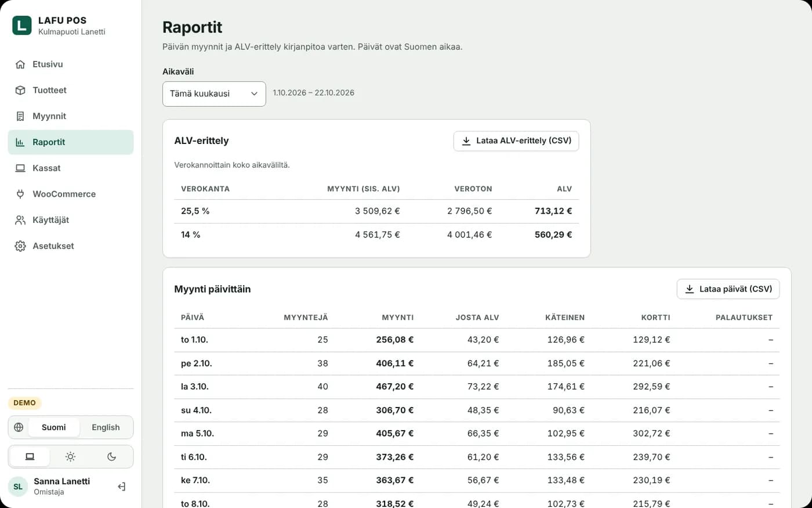This screenshot has height=508, width=812.
Task: Click the ma 5.10. day row
Action: point(477,434)
